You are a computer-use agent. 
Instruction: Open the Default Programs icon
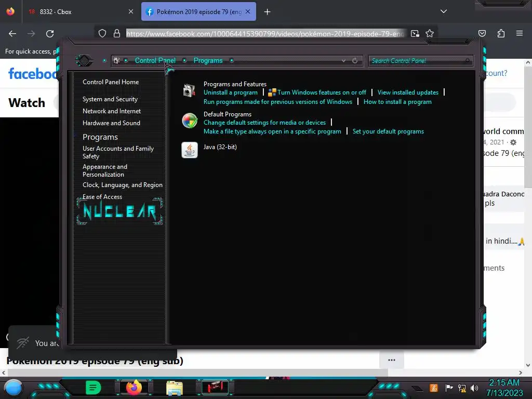coord(189,121)
